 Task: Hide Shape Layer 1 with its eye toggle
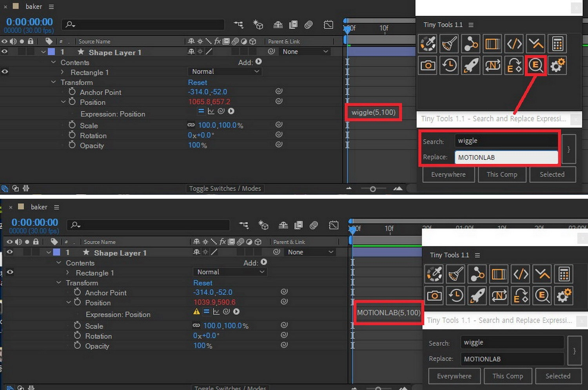[4, 51]
